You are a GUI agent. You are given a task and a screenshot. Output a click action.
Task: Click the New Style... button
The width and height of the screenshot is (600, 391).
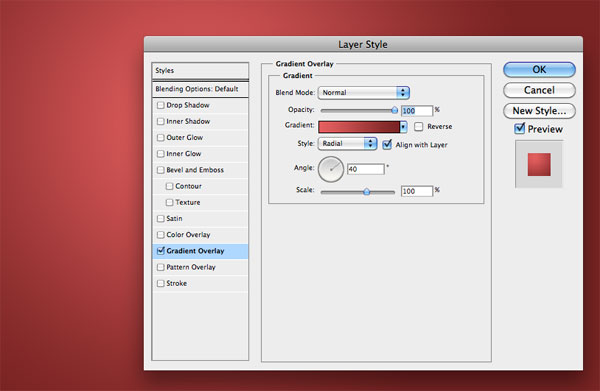tap(539, 111)
